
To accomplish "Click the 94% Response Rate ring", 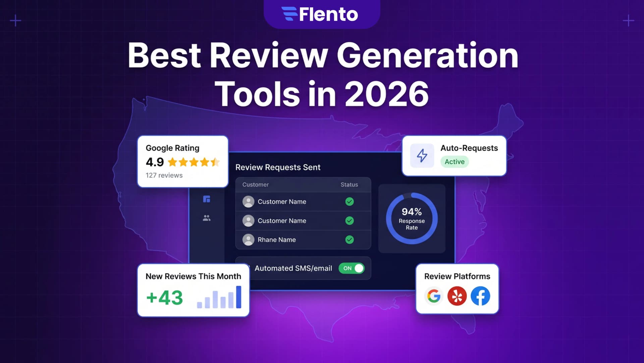I will click(412, 218).
